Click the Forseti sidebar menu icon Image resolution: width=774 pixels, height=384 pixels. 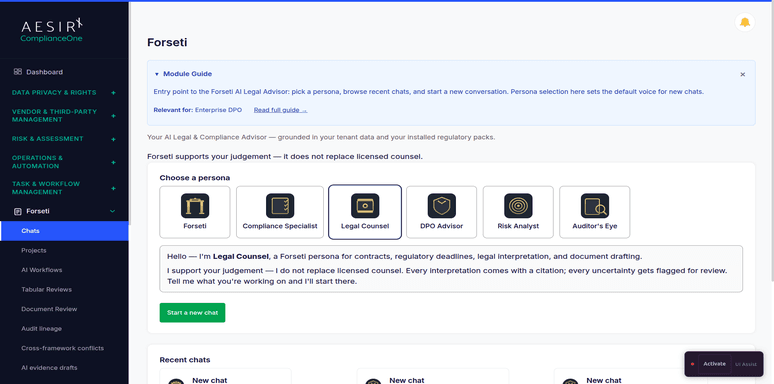click(18, 211)
